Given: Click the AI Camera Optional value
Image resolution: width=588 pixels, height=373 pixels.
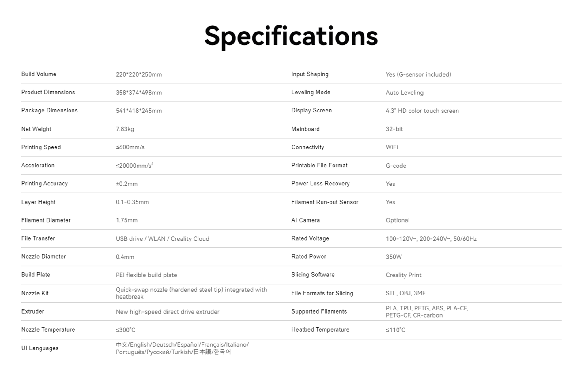Looking at the screenshot, I should (398, 220).
